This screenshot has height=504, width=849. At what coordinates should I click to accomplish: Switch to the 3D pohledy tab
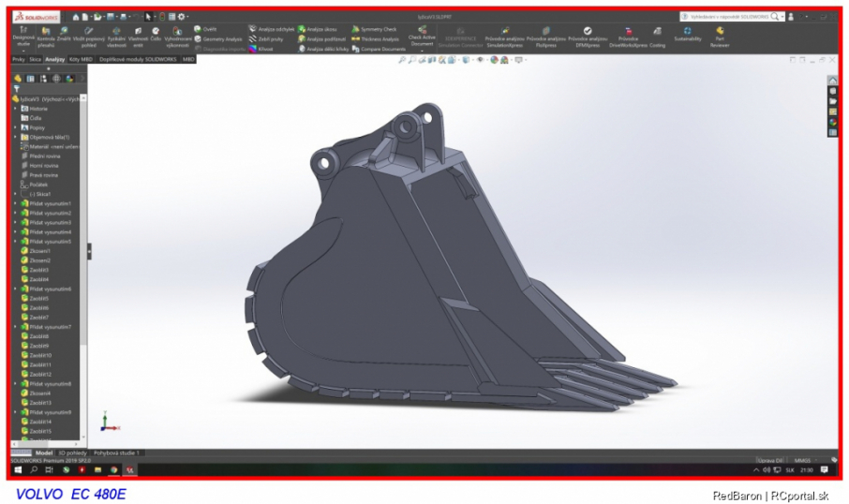[72, 453]
